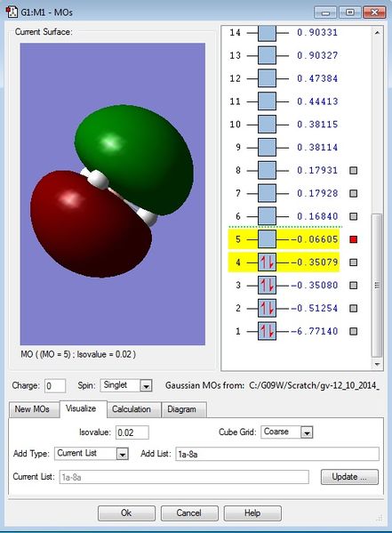This screenshot has height=533, width=392.
Task: Select the orbital 12 occupancy box
Action: [x=267, y=78]
